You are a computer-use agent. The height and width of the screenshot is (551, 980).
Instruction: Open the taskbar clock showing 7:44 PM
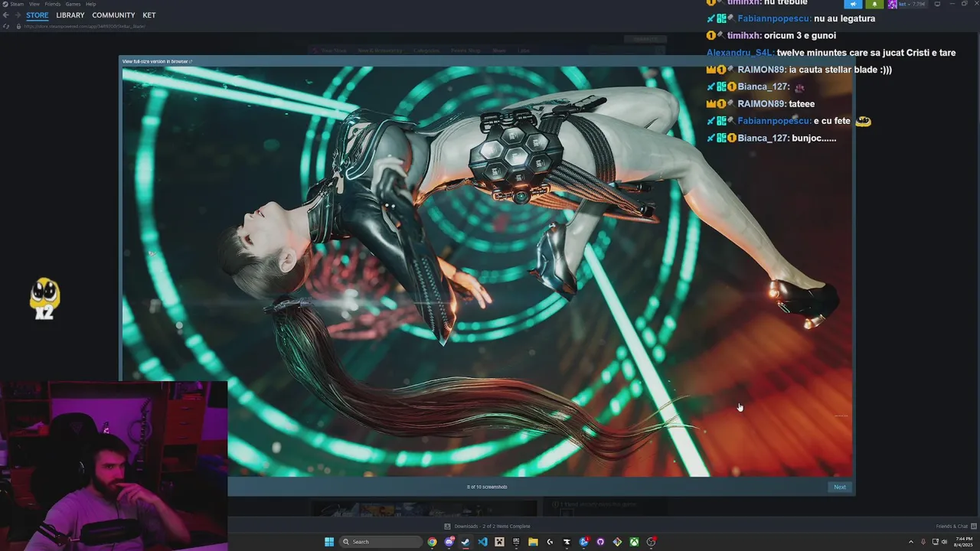tap(963, 542)
